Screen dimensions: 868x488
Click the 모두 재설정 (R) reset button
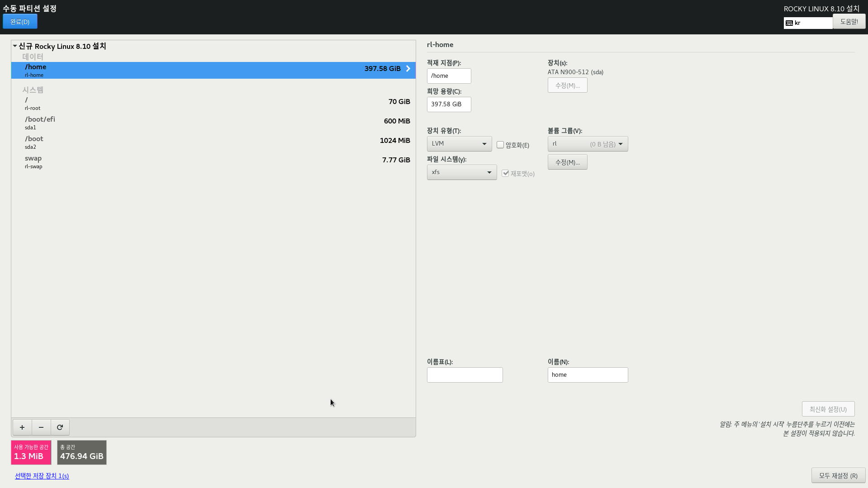(x=838, y=476)
